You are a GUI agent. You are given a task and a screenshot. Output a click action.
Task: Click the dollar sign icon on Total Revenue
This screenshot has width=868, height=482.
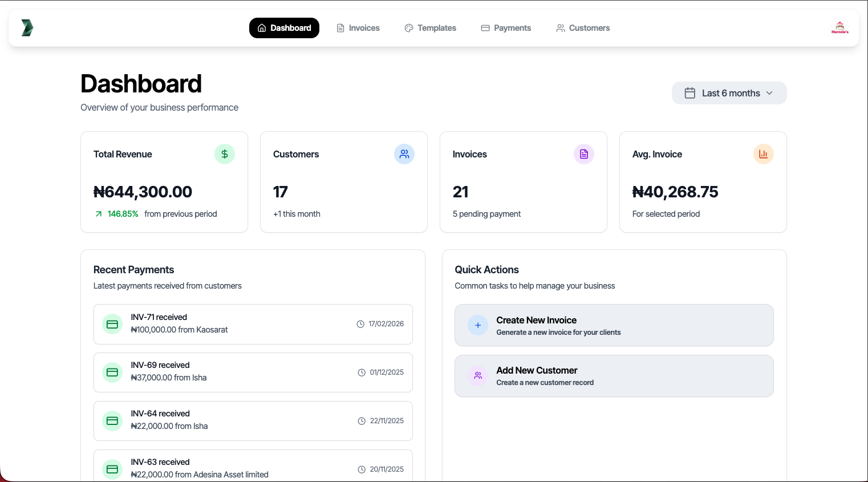(225, 154)
